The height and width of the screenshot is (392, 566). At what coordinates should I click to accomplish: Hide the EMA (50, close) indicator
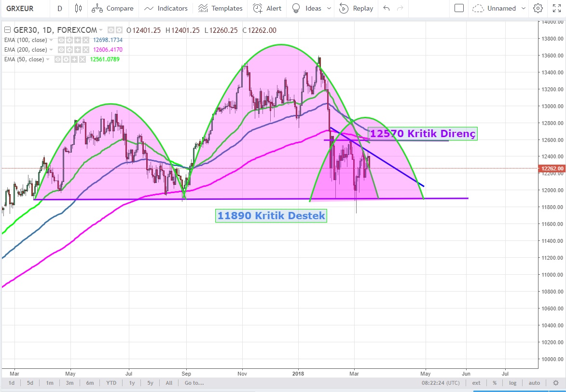[x=57, y=59]
